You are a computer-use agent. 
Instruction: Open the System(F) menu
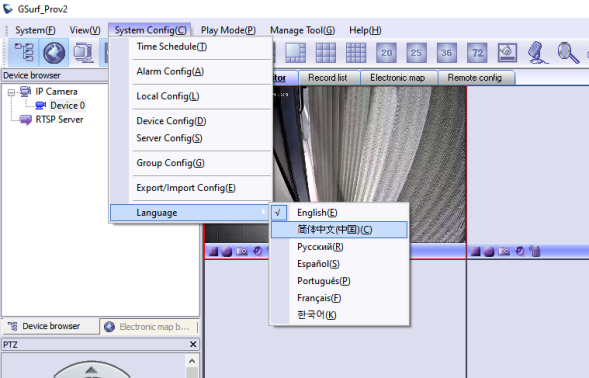coord(35,30)
